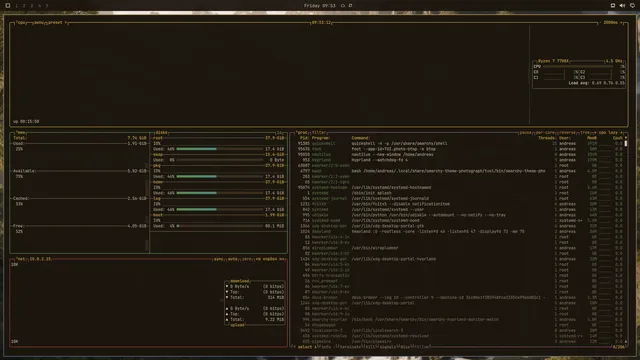640x360 pixels.
Task: Switch to workspace 2
Action: click(x=24, y=6)
